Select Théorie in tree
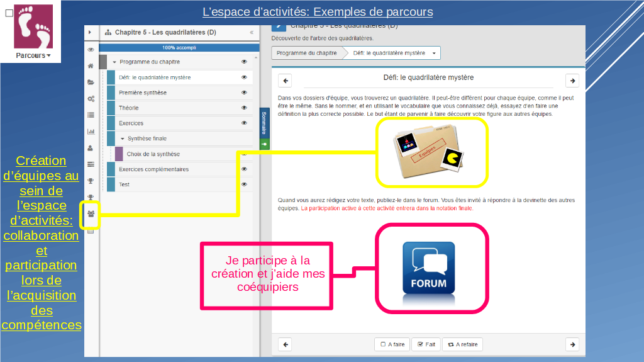644x362 pixels. pyautogui.click(x=128, y=108)
